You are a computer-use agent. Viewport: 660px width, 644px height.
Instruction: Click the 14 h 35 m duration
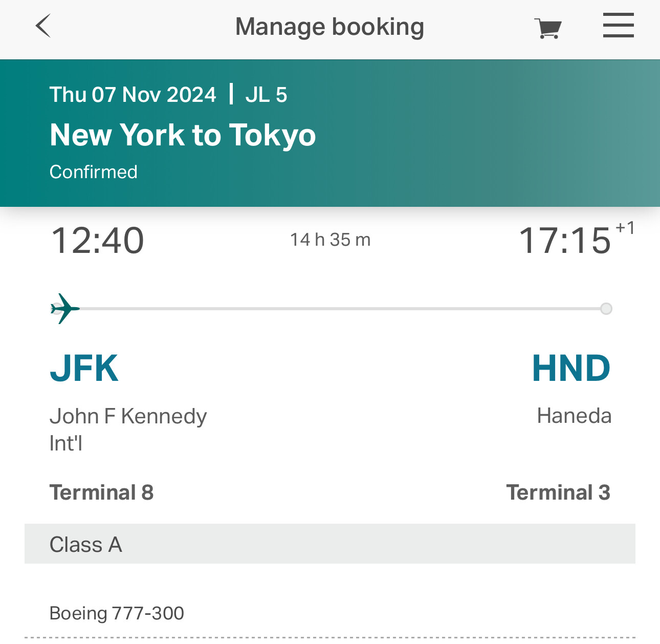point(330,240)
